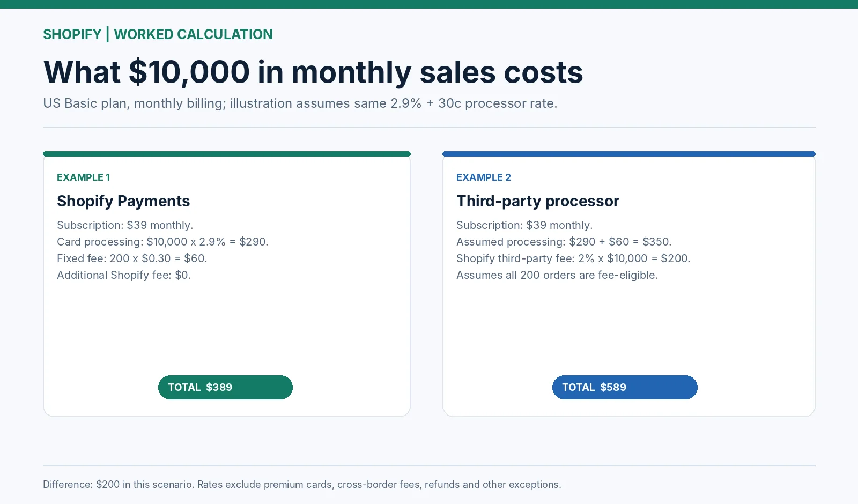Click 'Assumed processing: $290 + $60 = $350.' line
This screenshot has height=504, width=858.
click(x=564, y=242)
